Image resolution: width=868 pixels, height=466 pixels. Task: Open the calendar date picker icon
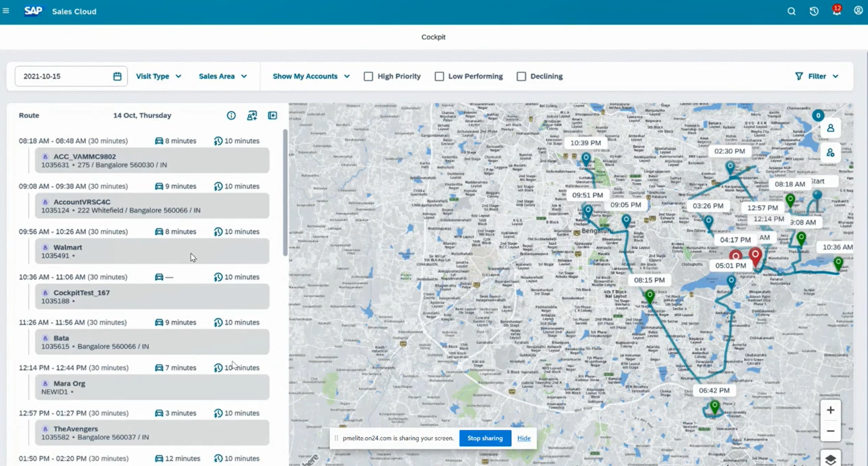[117, 76]
